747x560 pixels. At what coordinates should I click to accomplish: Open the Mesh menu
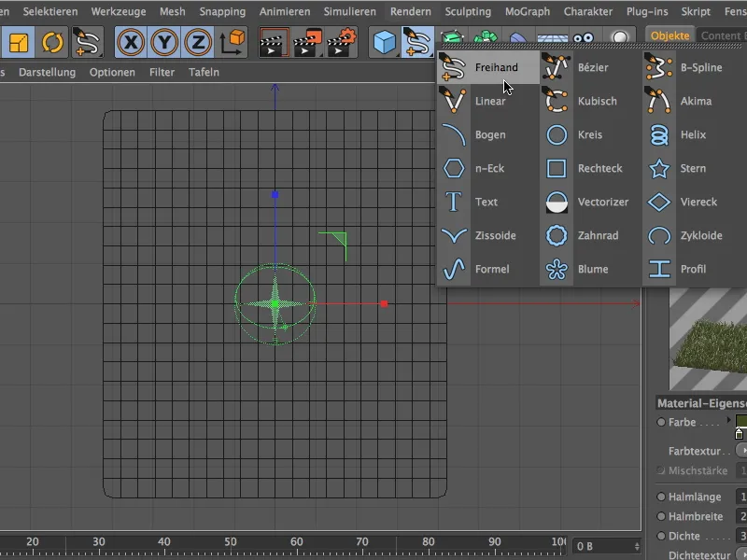[x=172, y=12]
